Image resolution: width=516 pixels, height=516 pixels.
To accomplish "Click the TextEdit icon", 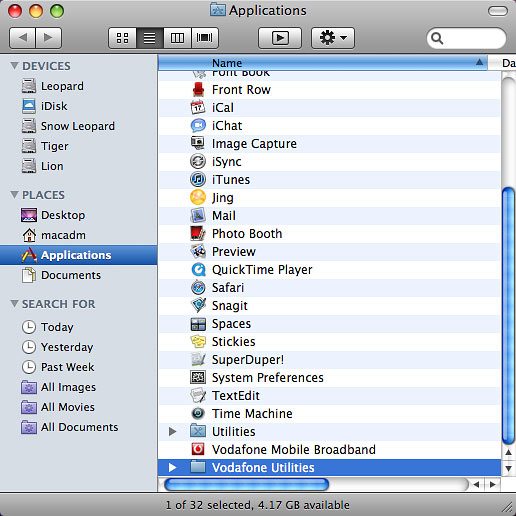I will click(198, 396).
